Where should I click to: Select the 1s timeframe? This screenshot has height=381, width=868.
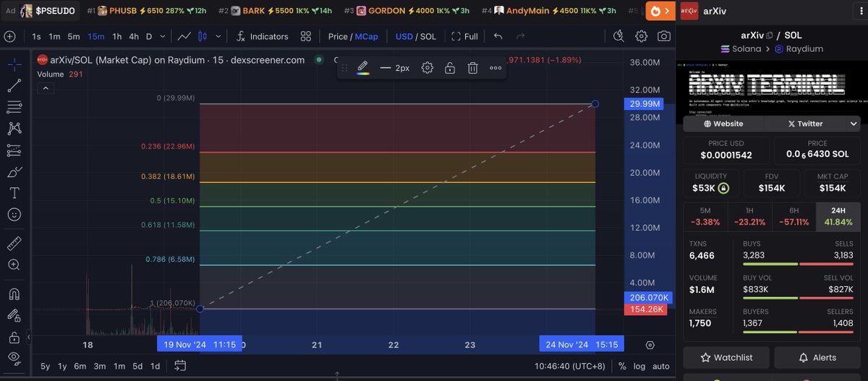[36, 36]
